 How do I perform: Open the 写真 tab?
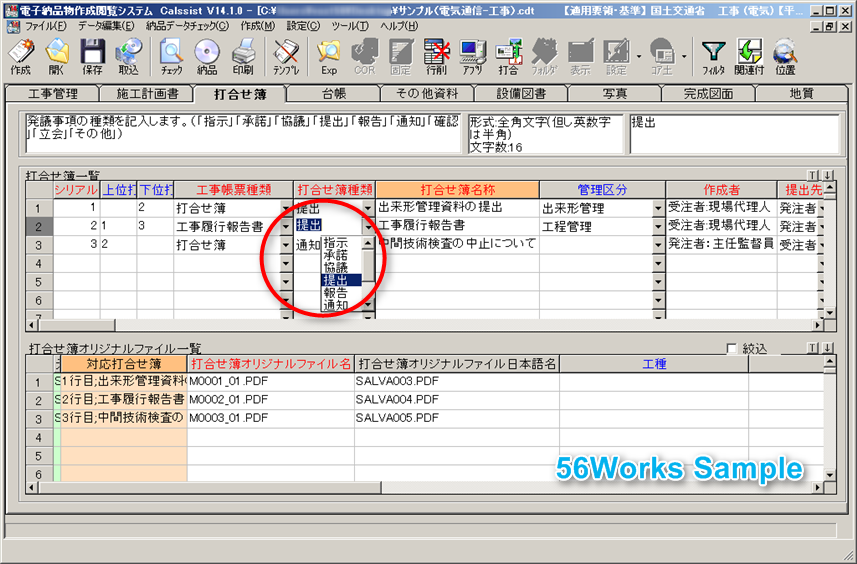tap(616, 94)
